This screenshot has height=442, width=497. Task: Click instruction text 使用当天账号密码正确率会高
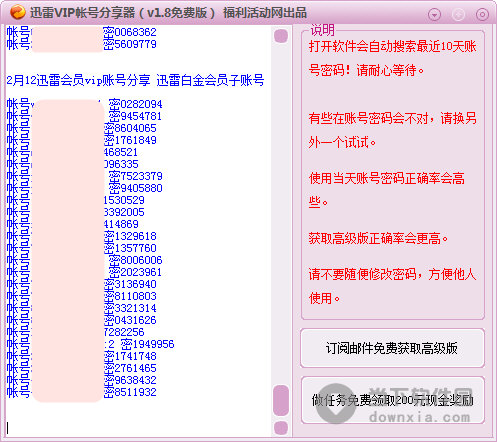pyautogui.click(x=387, y=178)
